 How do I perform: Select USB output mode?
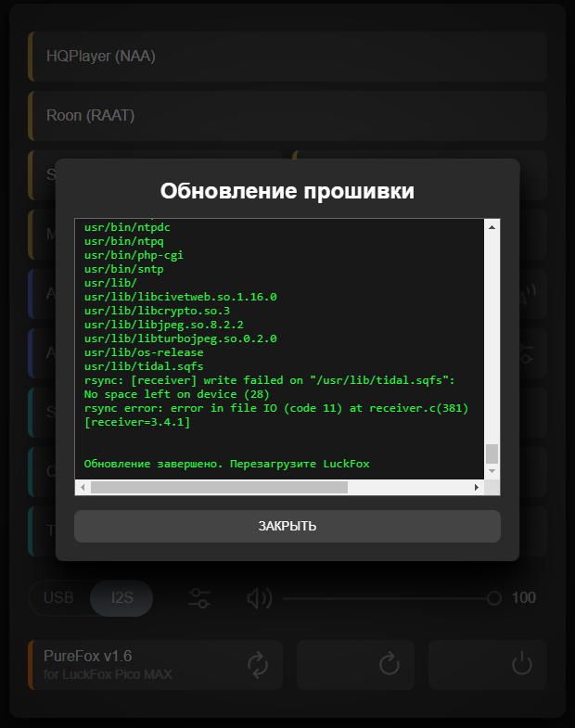pos(59,598)
